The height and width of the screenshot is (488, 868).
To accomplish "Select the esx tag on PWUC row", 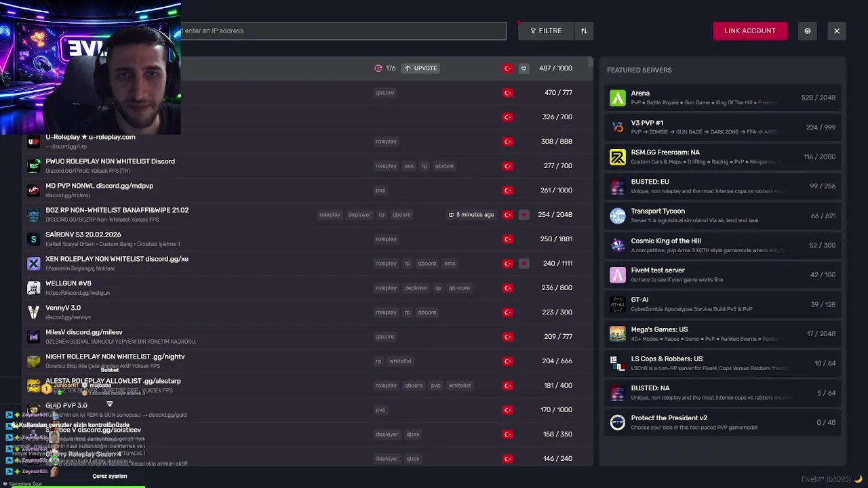I will 409,165.
